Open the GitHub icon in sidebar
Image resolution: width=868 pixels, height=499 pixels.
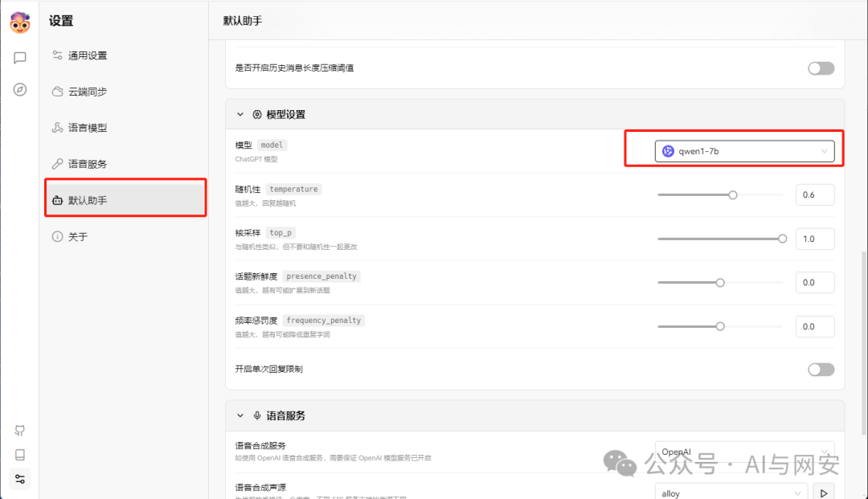pyautogui.click(x=20, y=431)
